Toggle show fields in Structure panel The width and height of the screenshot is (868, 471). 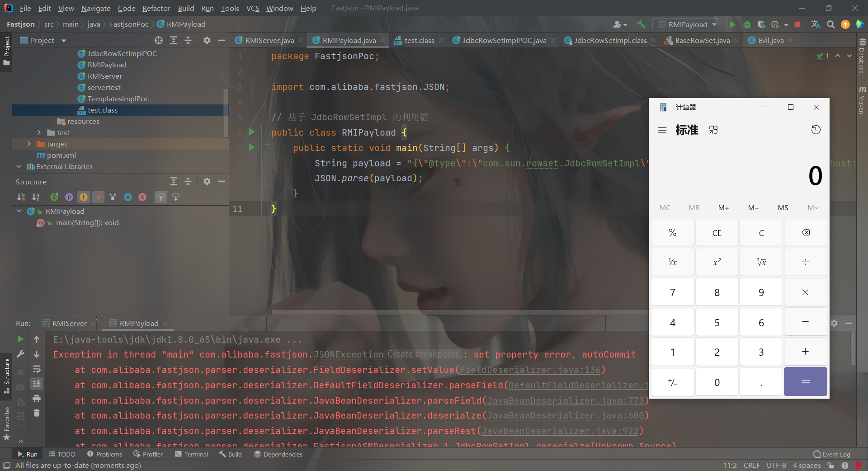[84, 197]
